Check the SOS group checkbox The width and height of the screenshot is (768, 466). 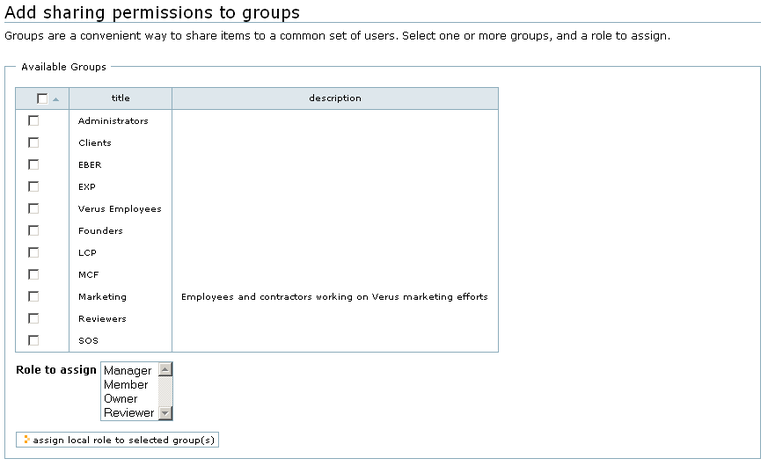34,341
